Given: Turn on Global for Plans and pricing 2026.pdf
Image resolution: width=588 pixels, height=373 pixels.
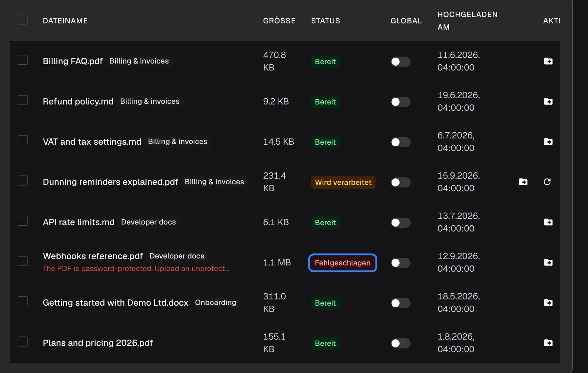Looking at the screenshot, I should tap(400, 343).
